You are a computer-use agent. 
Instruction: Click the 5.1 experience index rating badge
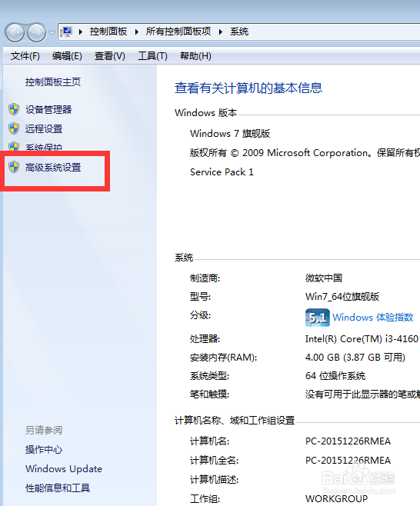[x=318, y=318]
